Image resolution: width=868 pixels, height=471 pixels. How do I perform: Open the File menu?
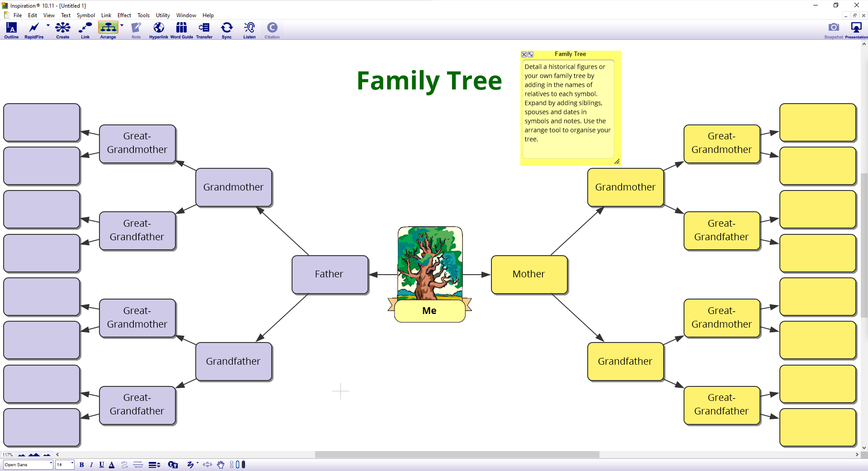[18, 15]
